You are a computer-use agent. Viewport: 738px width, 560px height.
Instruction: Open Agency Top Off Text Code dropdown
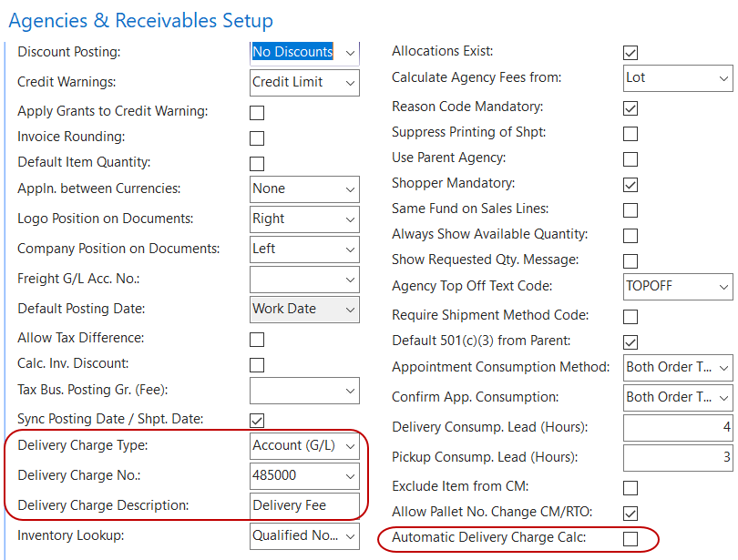[x=723, y=287]
